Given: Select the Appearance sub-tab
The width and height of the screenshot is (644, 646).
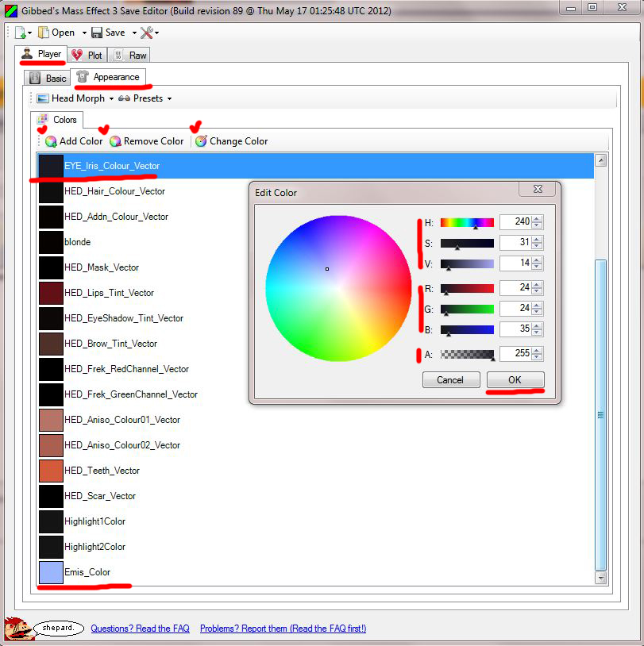Looking at the screenshot, I should (x=108, y=77).
